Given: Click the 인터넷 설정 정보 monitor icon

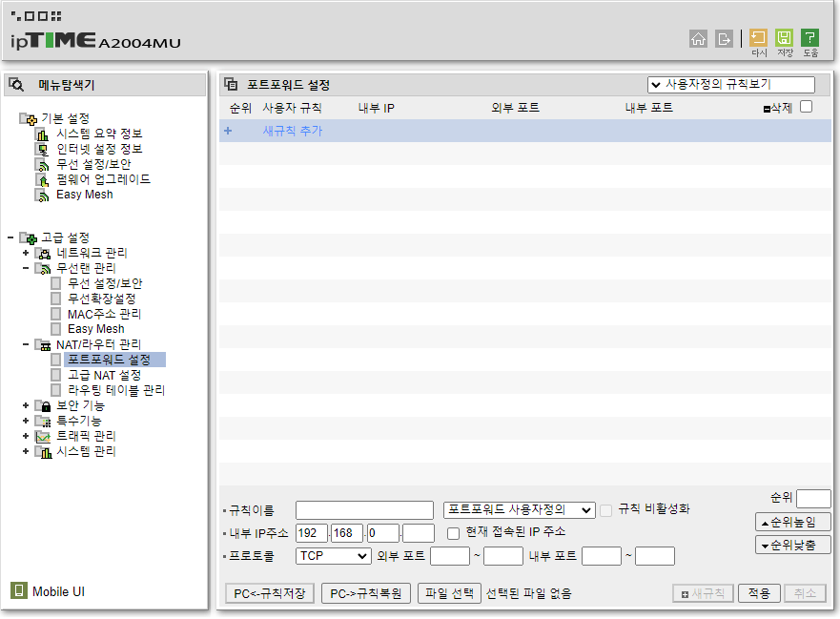Looking at the screenshot, I should point(42,149).
